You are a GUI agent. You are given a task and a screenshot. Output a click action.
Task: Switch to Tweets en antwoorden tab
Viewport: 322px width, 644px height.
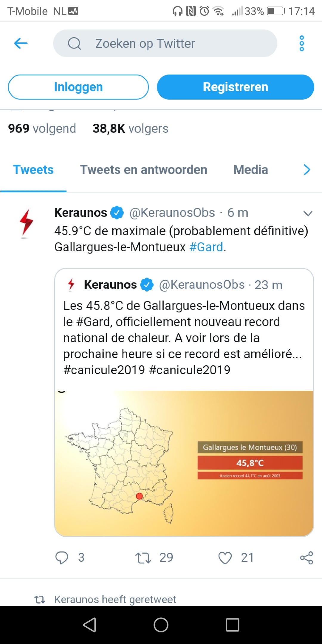(143, 170)
